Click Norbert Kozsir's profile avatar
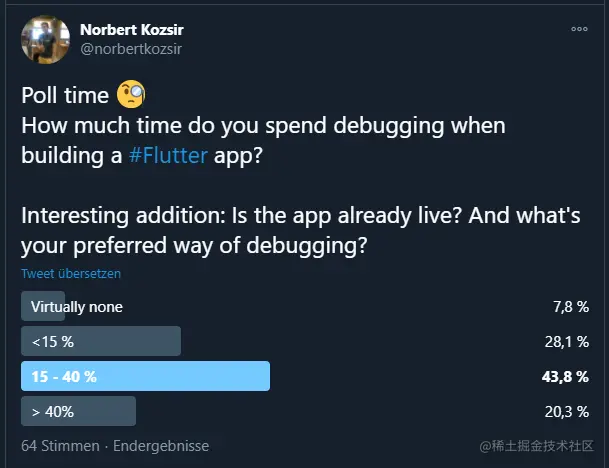 coord(45,40)
